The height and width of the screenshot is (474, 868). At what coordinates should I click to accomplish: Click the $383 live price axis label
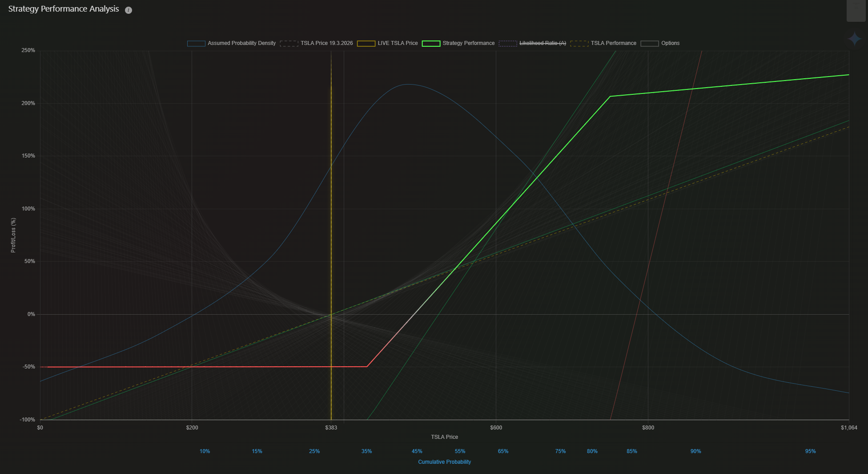pos(331,428)
